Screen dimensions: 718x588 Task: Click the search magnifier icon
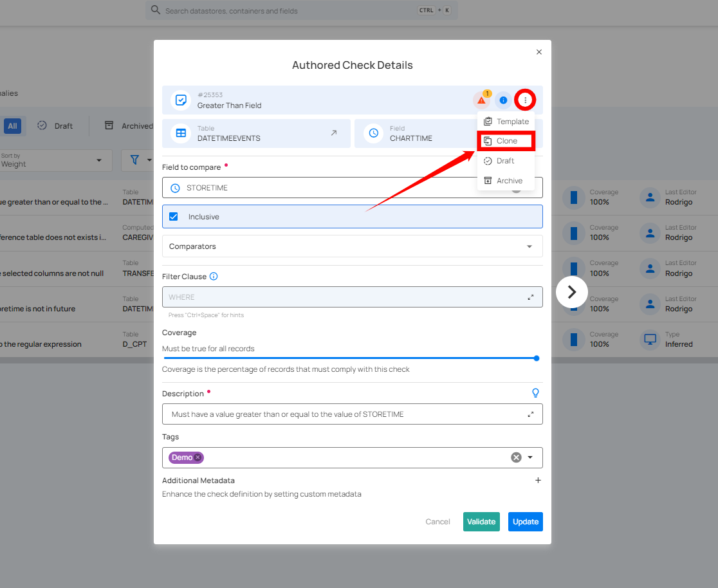pos(156,10)
